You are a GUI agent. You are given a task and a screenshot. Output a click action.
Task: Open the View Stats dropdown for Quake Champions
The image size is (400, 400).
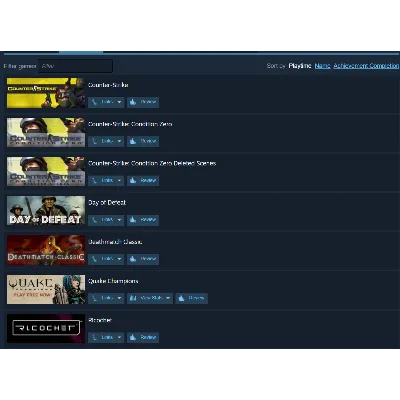coord(150,298)
